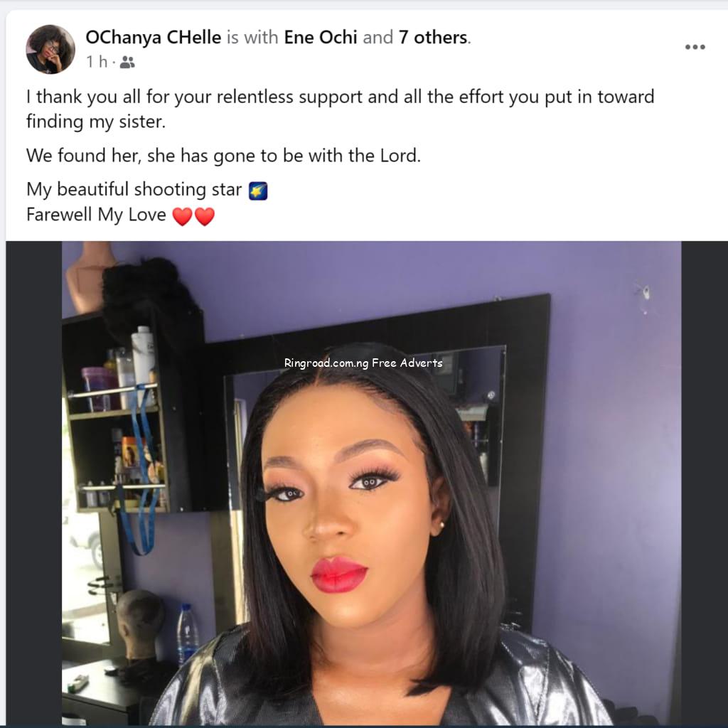This screenshot has height=728, width=728.
Task: Click the water bottle in the photo
Action: pyautogui.click(x=187, y=633)
